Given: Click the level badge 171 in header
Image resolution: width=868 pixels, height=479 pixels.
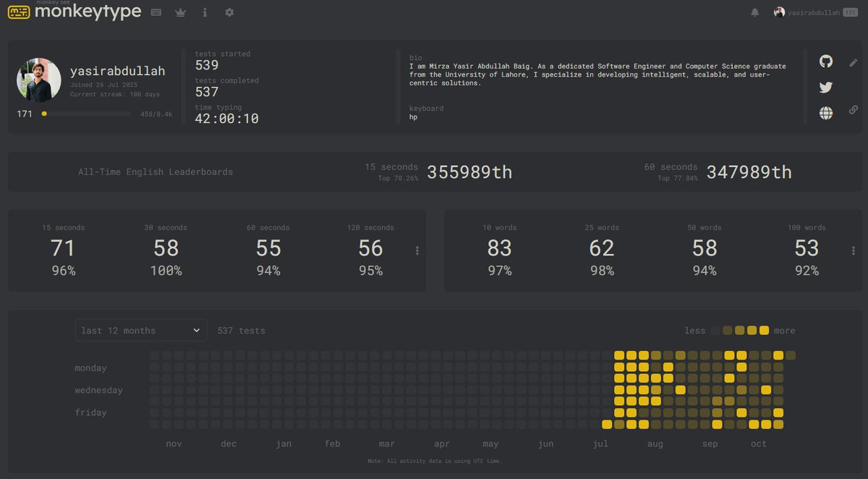Looking at the screenshot, I should pos(851,12).
